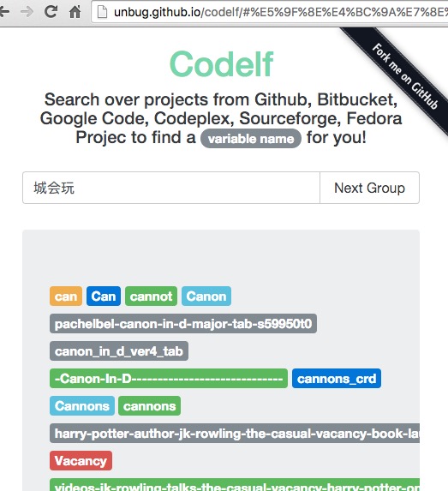Click the browser back arrow
The image size is (448, 491).
pos(4,12)
